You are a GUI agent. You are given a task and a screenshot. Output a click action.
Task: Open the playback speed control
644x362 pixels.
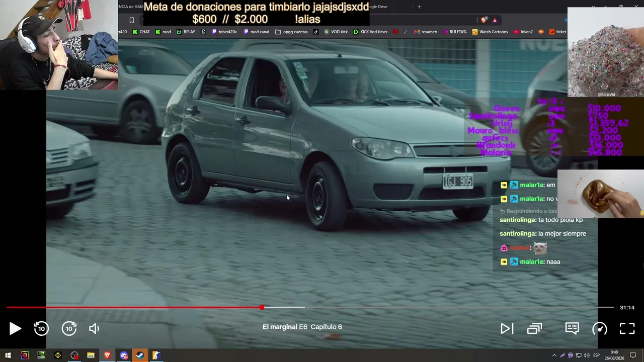(x=600, y=329)
